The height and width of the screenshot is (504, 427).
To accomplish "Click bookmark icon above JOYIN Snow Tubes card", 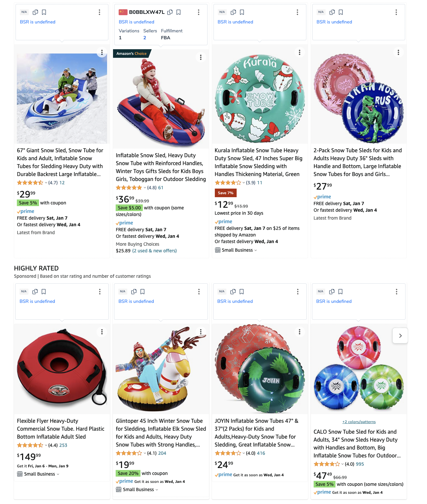I will (242, 292).
